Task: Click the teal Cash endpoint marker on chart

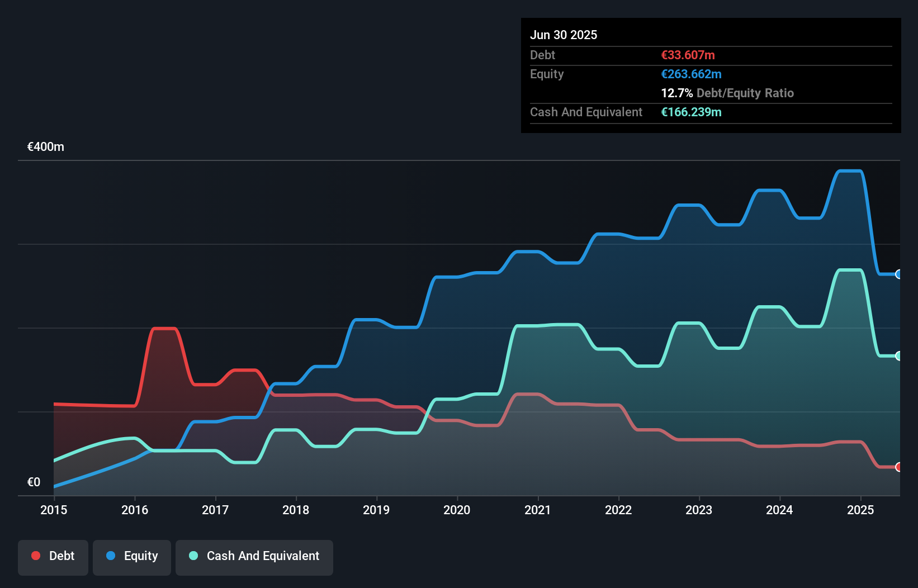Action: pos(898,355)
